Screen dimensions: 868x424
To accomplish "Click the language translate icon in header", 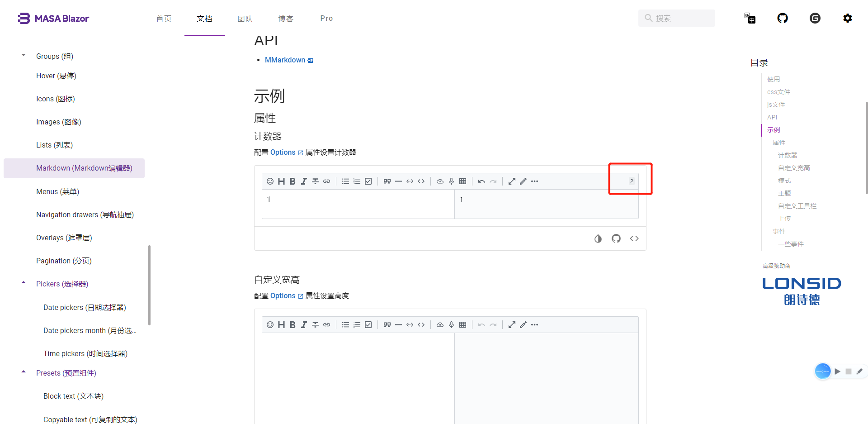I will [x=750, y=18].
